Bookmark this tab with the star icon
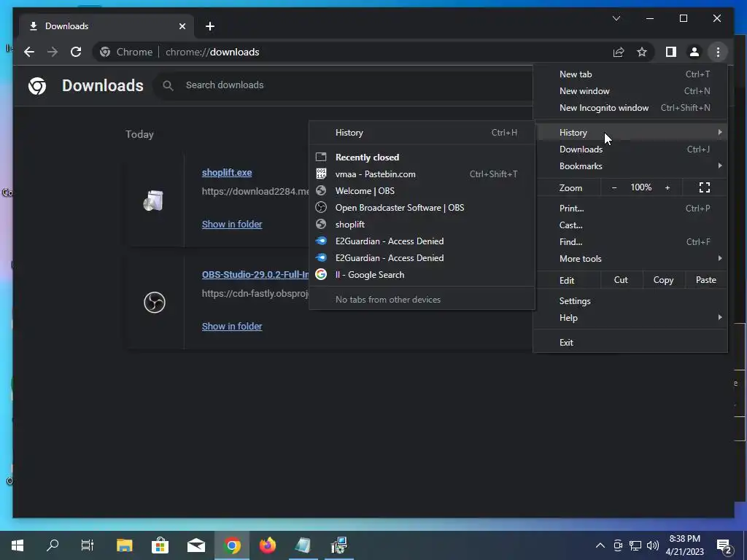The image size is (747, 560). 642,52
